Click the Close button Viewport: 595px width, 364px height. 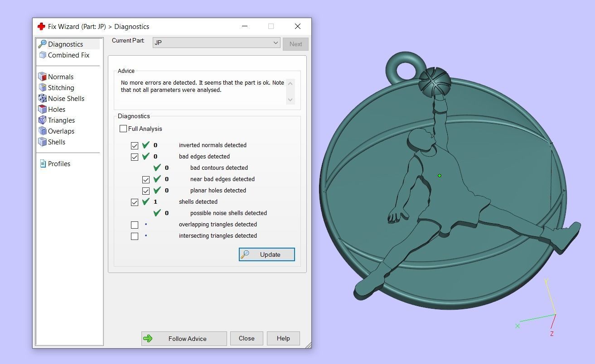point(247,338)
